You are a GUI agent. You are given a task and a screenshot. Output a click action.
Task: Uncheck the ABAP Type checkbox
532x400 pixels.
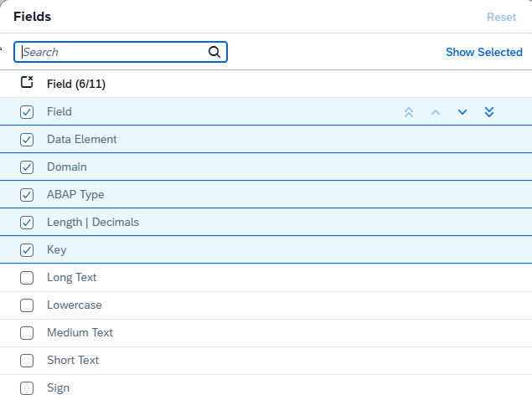27,195
